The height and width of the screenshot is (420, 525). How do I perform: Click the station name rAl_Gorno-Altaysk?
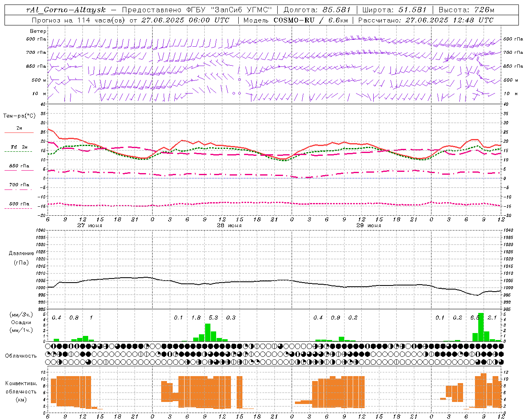pyautogui.click(x=66, y=10)
